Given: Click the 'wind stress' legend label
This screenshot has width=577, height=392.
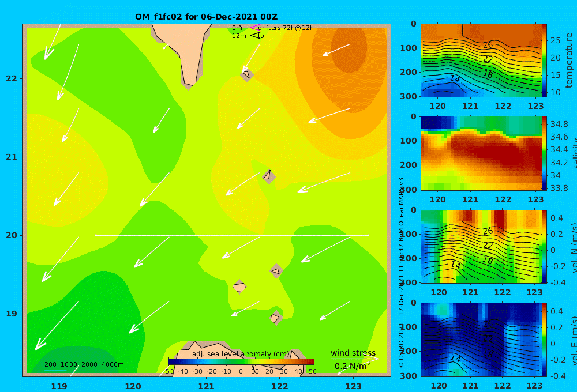Looking at the screenshot, I should coord(353,353).
